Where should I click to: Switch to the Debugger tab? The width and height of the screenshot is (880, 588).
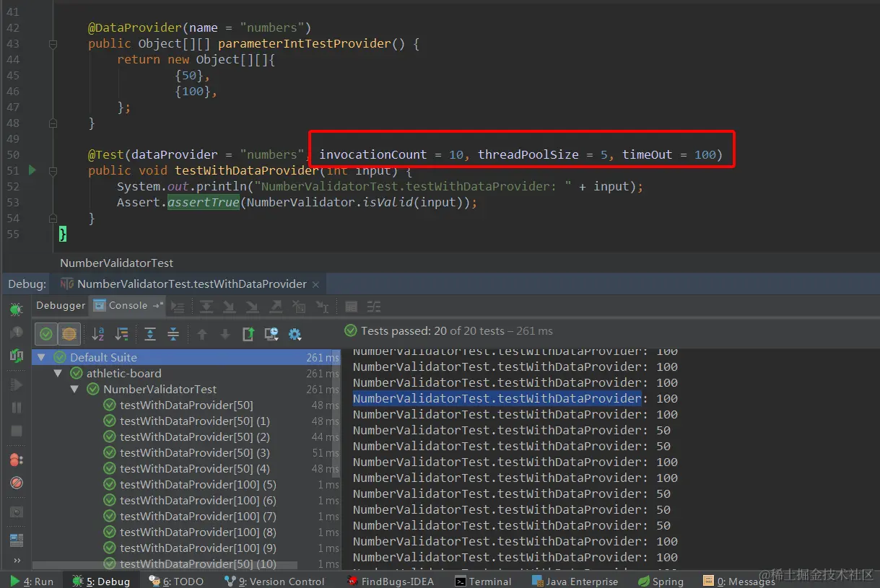tap(61, 306)
